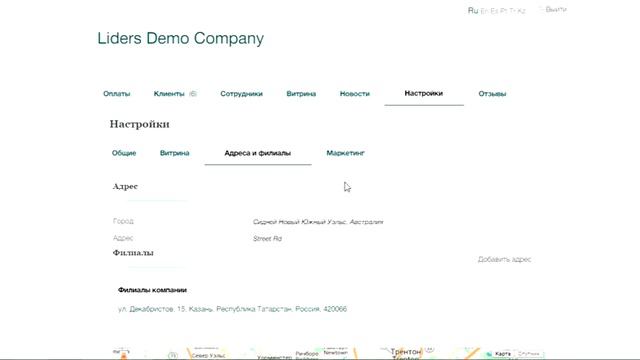The height and width of the screenshot is (360, 640).
Task: Click the Настройки page heading
Action: click(x=140, y=124)
